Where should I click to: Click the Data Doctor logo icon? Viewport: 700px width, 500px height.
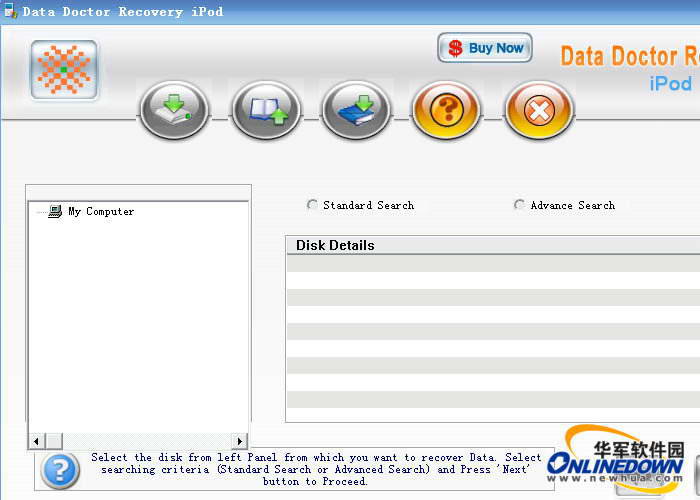tap(64, 70)
